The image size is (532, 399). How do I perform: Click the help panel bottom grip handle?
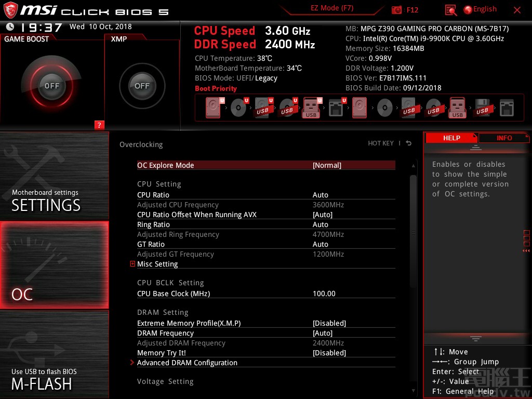coord(476,338)
